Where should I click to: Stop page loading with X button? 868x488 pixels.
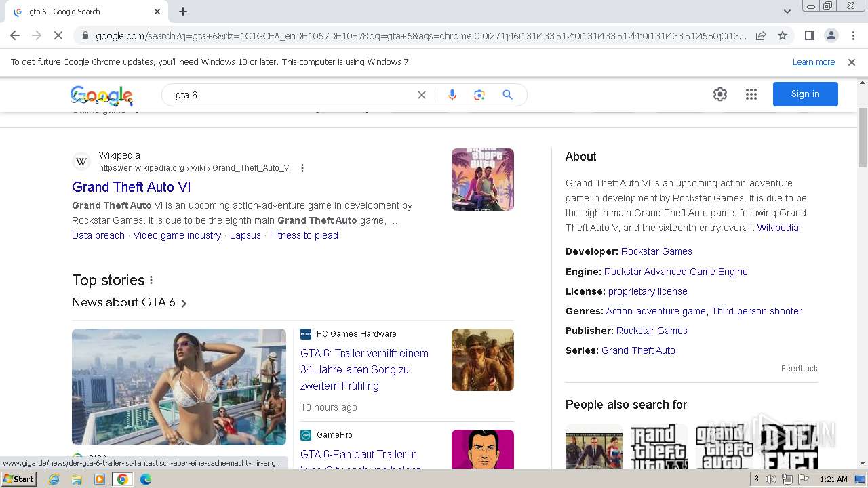pos(58,35)
